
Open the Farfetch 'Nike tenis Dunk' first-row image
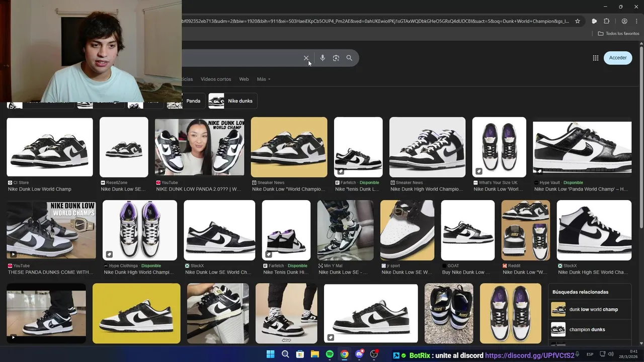click(358, 147)
